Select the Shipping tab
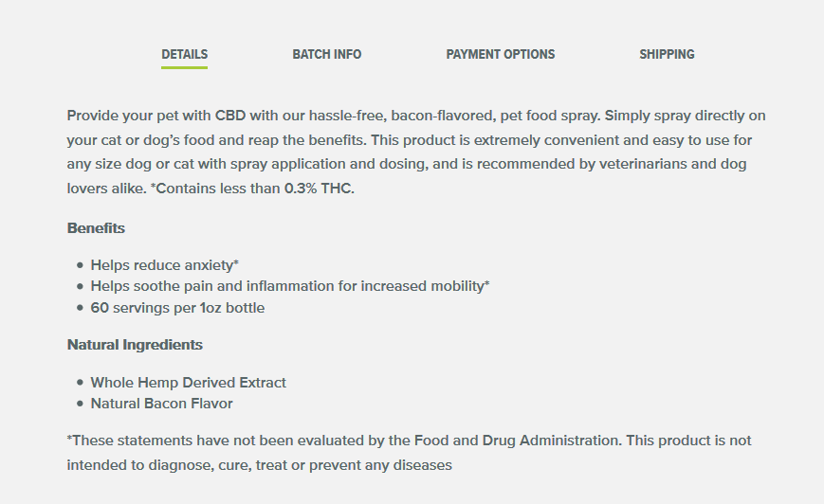The image size is (824, 504). point(667,54)
